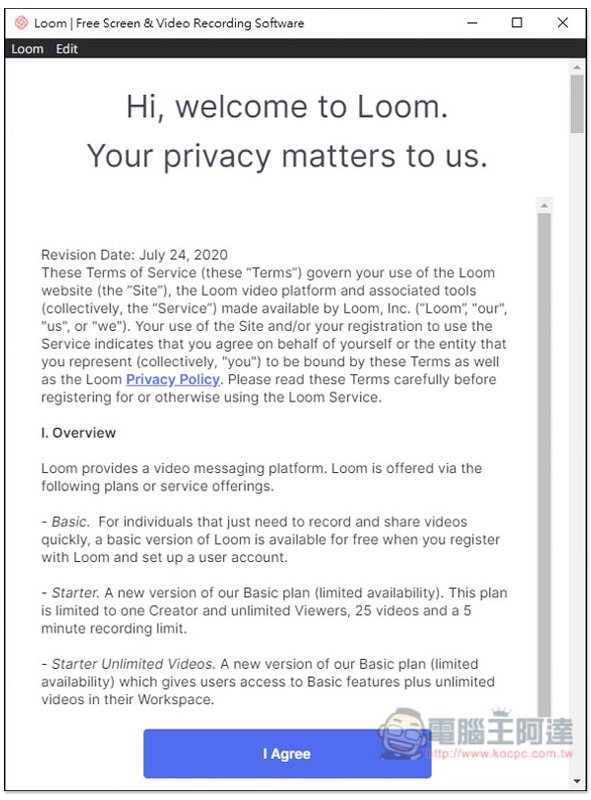The height and width of the screenshot is (800, 591).
Task: Click the window title text
Action: click(x=169, y=23)
